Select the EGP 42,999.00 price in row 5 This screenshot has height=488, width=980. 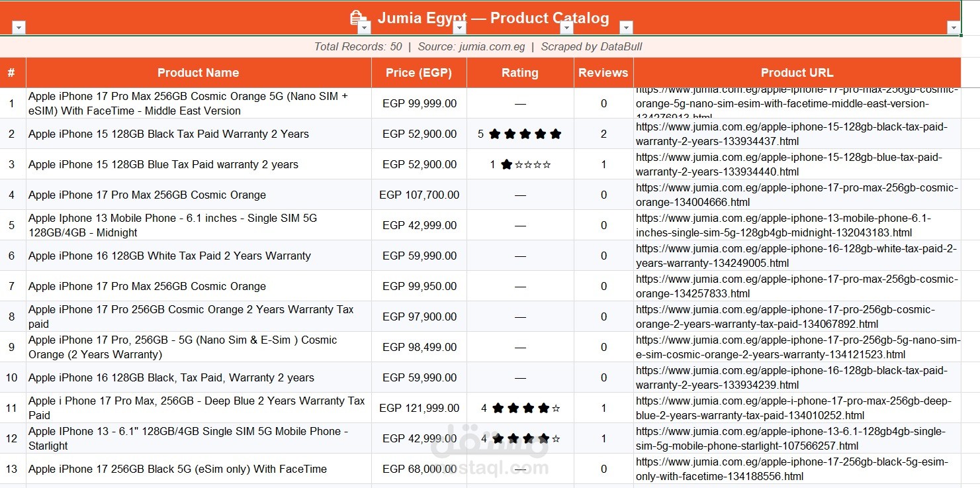point(419,225)
